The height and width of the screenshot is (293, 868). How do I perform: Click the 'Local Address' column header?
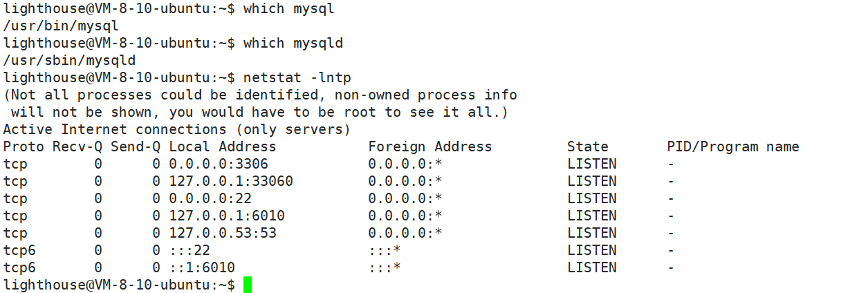click(x=223, y=146)
